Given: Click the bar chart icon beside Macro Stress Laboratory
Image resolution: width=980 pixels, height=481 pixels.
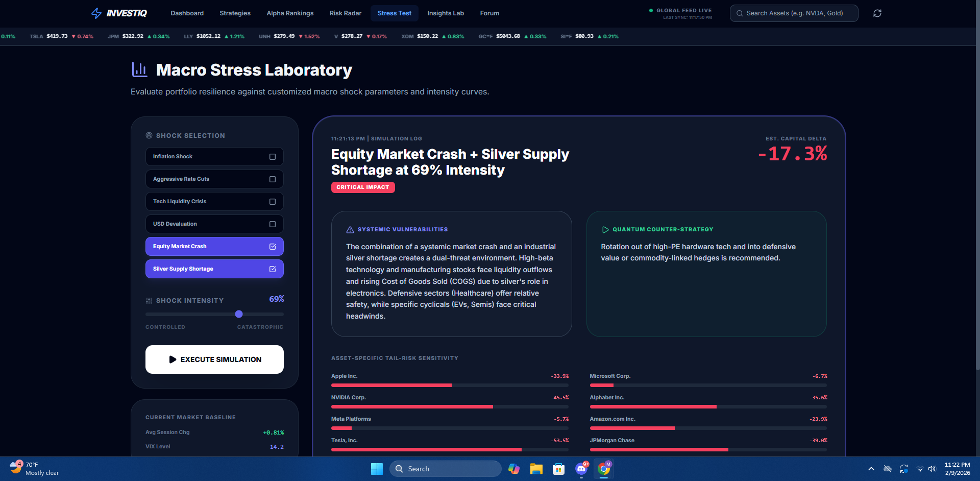Looking at the screenshot, I should [139, 70].
